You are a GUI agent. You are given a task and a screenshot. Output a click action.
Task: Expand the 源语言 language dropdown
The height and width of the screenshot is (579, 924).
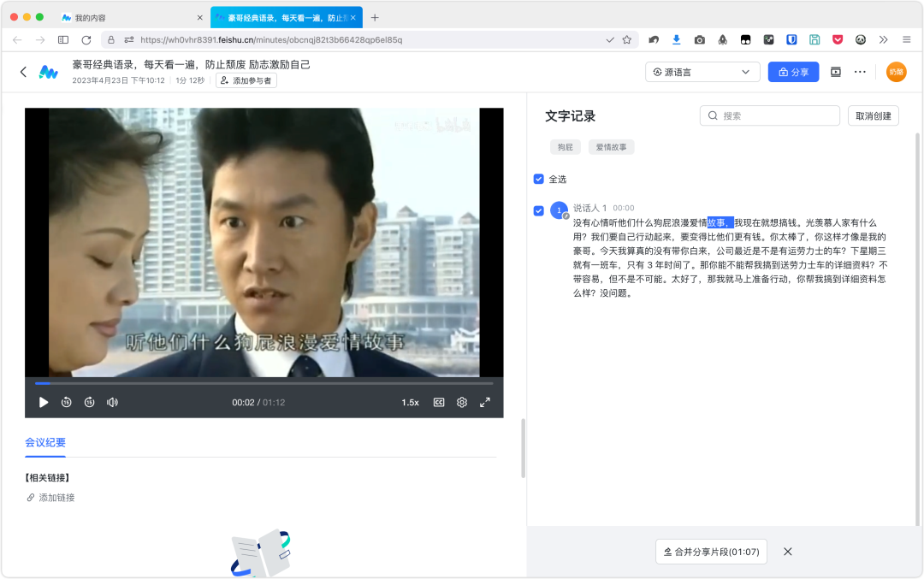click(x=702, y=72)
